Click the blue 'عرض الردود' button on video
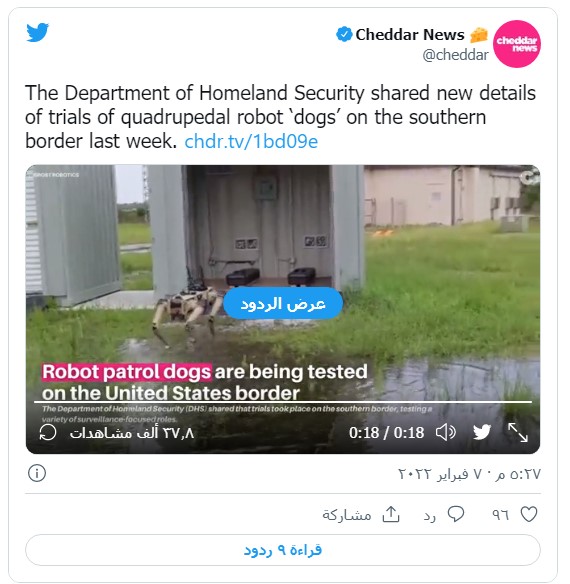The width and height of the screenshot is (570, 584). pos(283,304)
